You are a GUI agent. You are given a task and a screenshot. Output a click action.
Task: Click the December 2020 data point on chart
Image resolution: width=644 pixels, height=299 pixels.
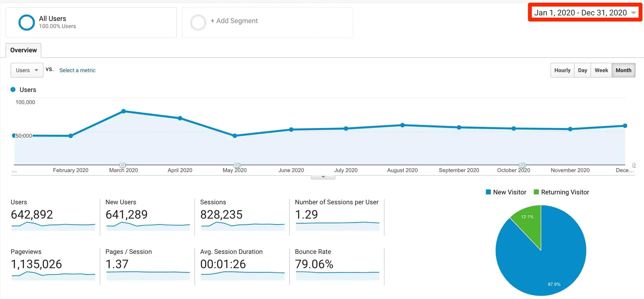625,126
